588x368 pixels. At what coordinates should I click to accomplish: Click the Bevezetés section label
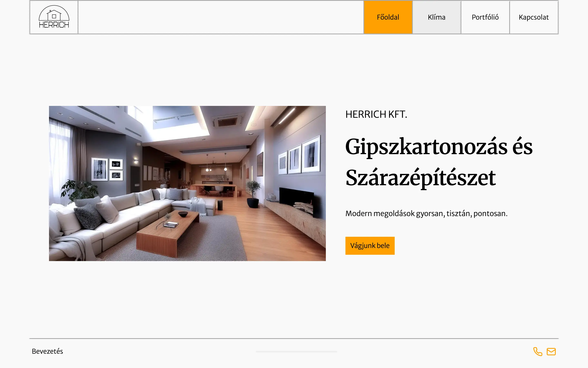tap(47, 351)
